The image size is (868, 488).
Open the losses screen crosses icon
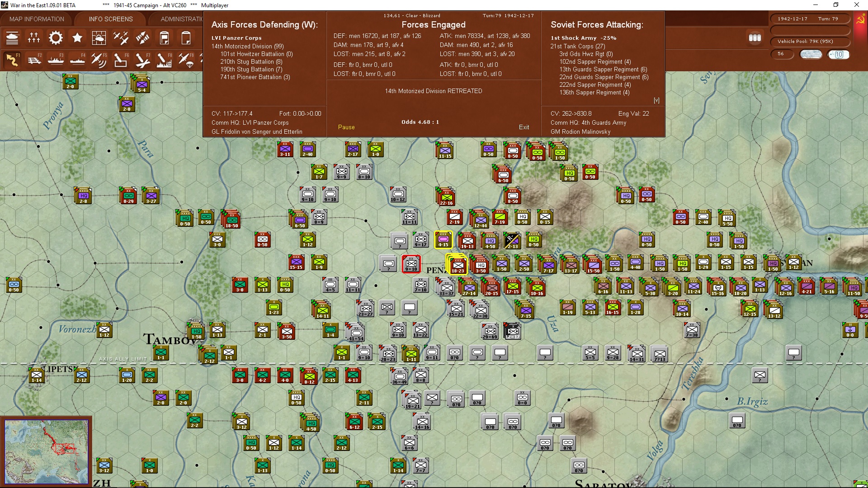coord(34,38)
